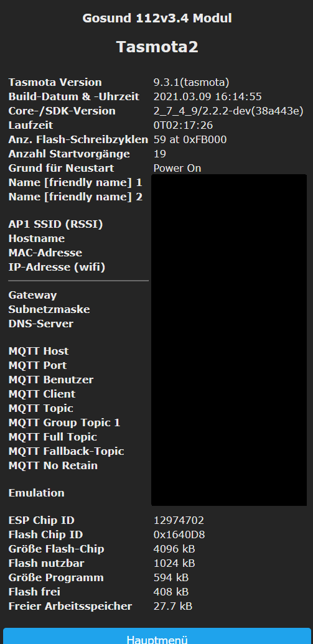Select the Anzahl Startvorgänge value 19

tap(160, 154)
